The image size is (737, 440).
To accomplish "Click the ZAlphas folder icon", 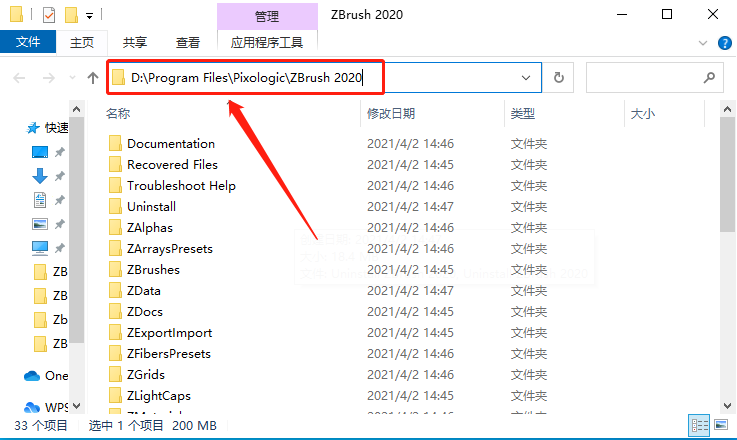I will pos(115,228).
